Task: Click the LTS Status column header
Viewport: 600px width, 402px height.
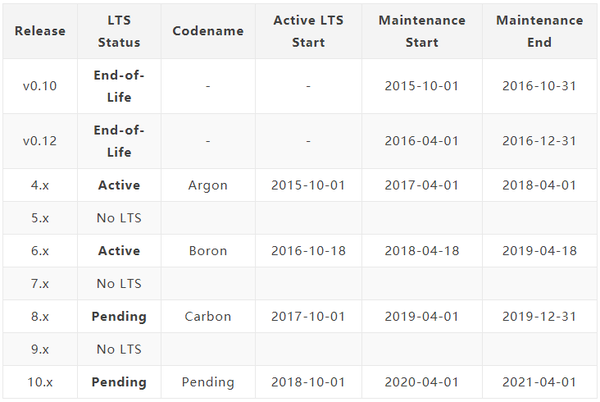Action: click(x=119, y=31)
